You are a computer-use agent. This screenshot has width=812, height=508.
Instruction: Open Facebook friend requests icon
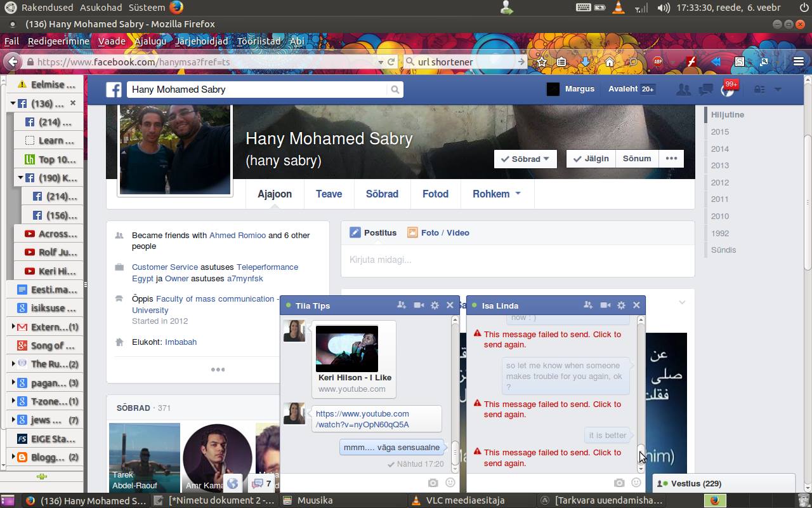pyautogui.click(x=683, y=90)
